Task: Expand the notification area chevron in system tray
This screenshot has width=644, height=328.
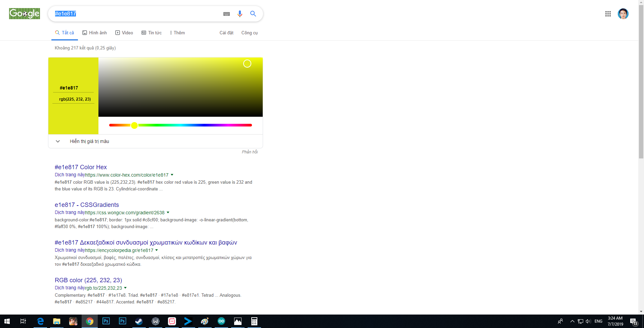Action: 572,321
